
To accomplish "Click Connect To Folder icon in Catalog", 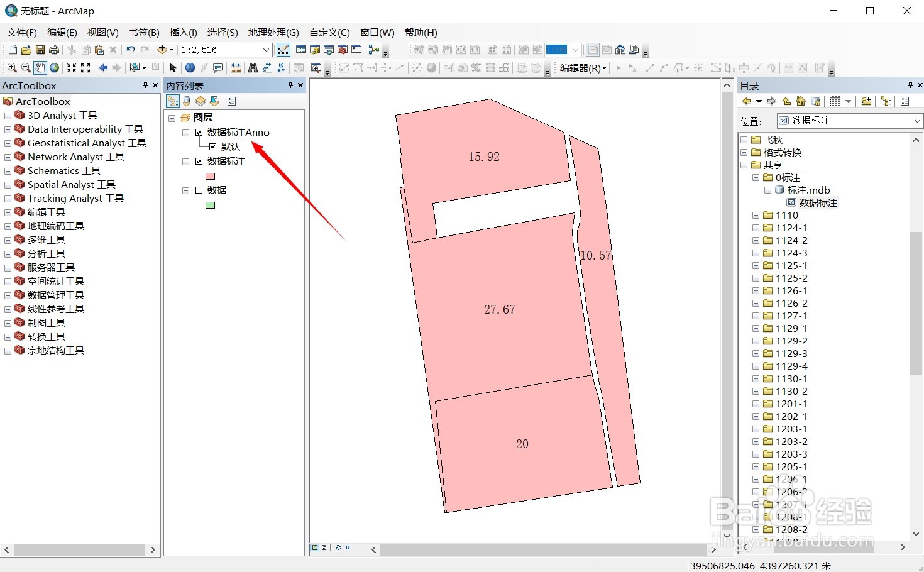I will click(x=866, y=101).
